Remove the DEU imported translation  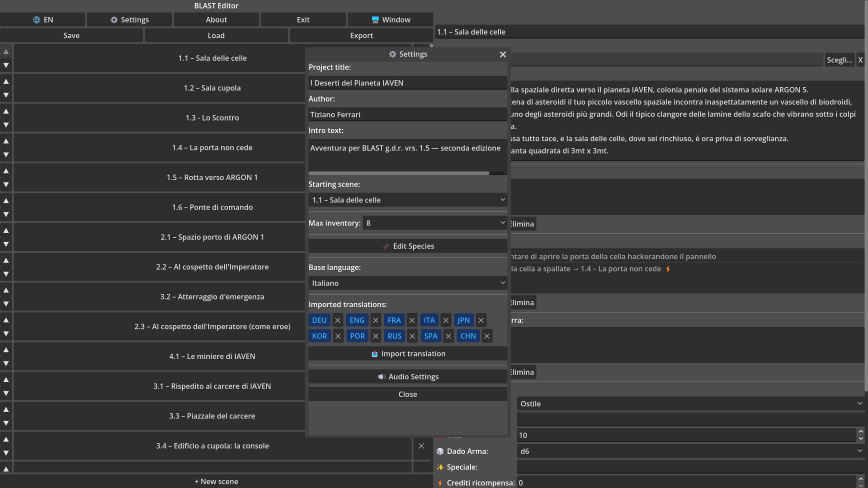point(338,320)
